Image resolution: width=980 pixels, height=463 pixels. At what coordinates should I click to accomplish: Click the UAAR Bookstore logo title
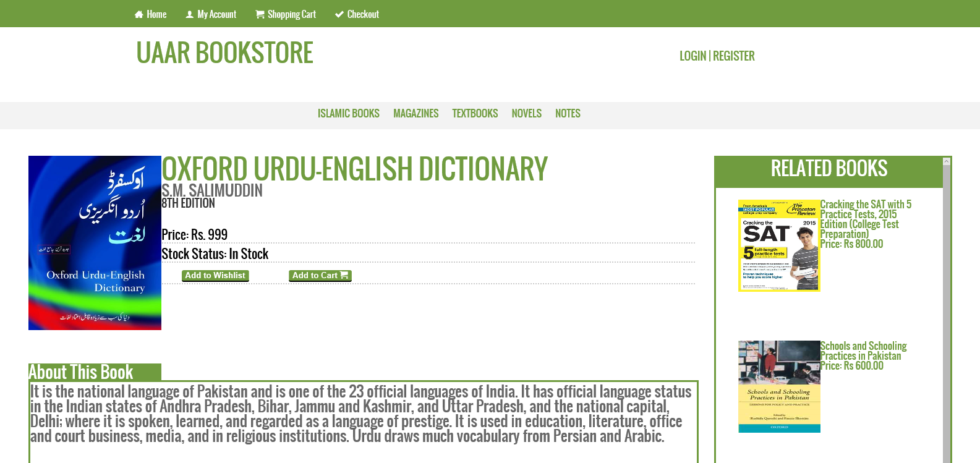click(x=225, y=53)
